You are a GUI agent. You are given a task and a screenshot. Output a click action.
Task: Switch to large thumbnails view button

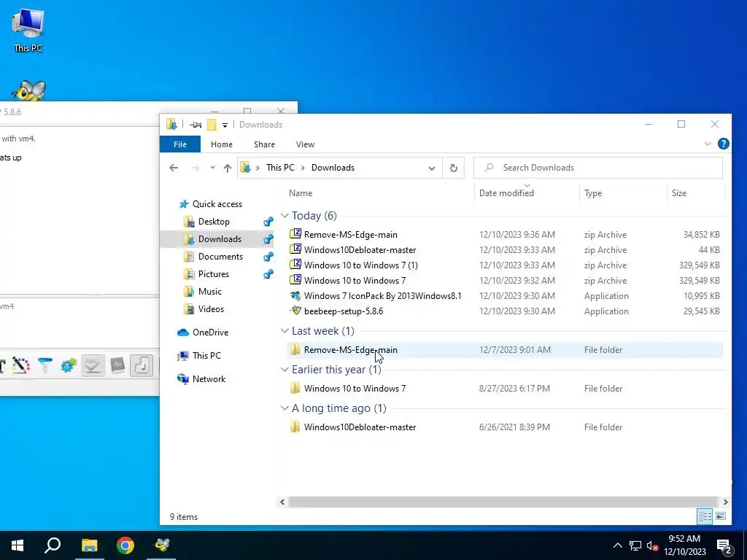(x=721, y=516)
